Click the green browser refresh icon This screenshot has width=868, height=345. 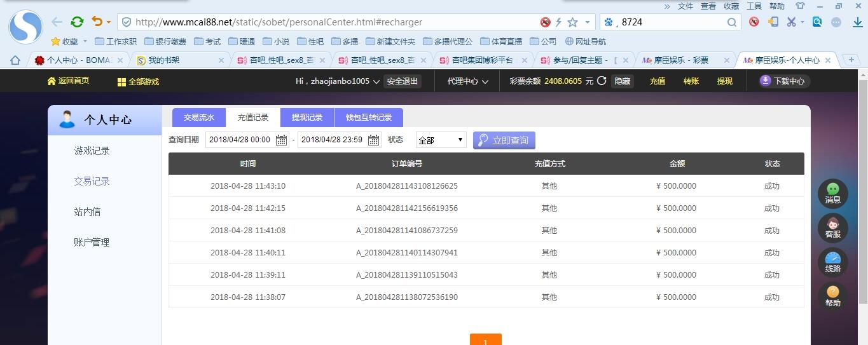[x=77, y=22]
